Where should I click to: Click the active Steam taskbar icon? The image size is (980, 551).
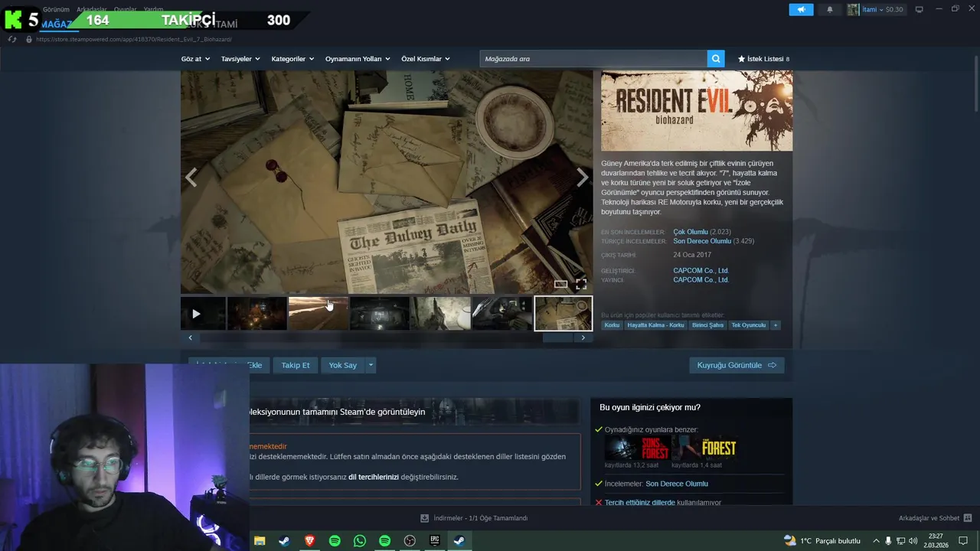459,540
